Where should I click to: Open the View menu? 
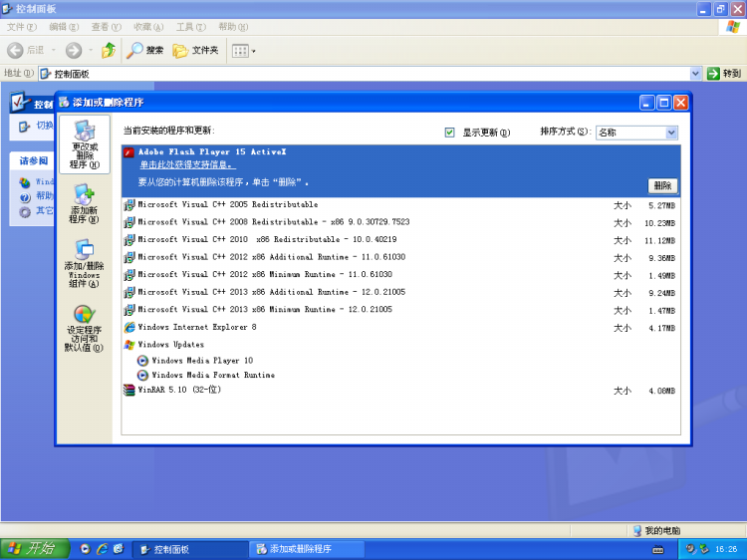[x=107, y=27]
